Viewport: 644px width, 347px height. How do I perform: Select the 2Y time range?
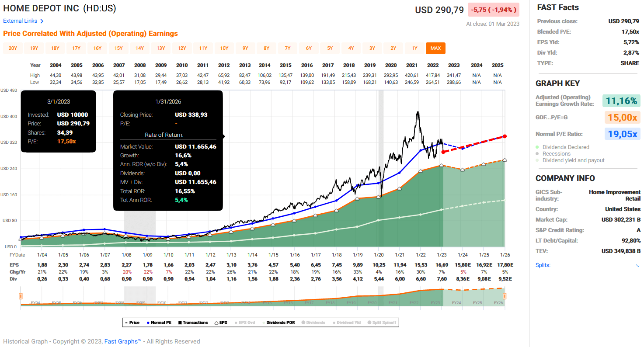(393, 48)
